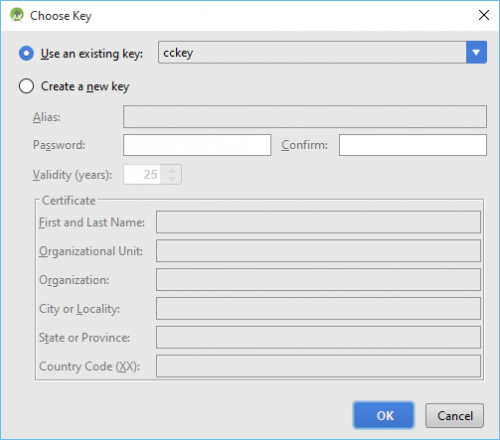500x440 pixels.
Task: Increase Validity years with up arrow
Action: [x=172, y=170]
